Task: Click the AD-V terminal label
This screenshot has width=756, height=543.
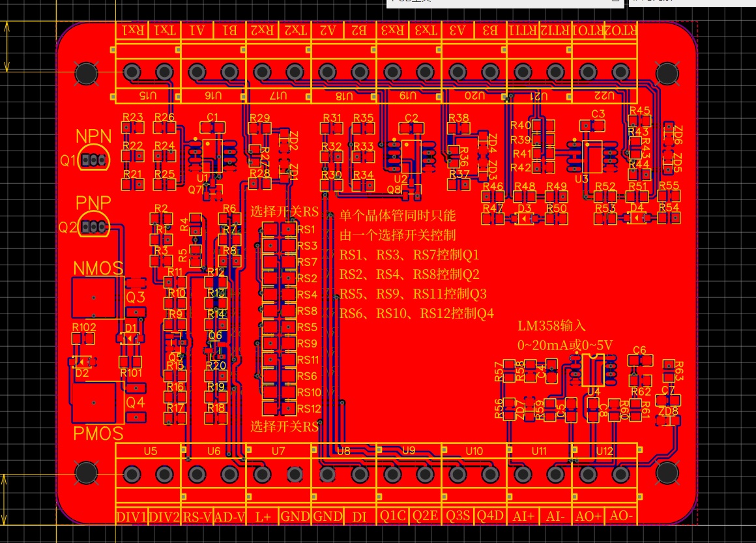Action: (x=229, y=517)
